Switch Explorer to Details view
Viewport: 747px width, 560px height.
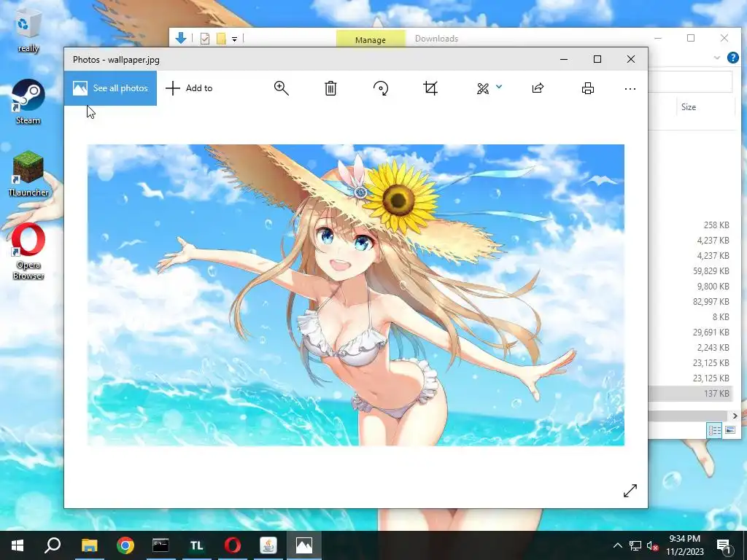tap(714, 430)
